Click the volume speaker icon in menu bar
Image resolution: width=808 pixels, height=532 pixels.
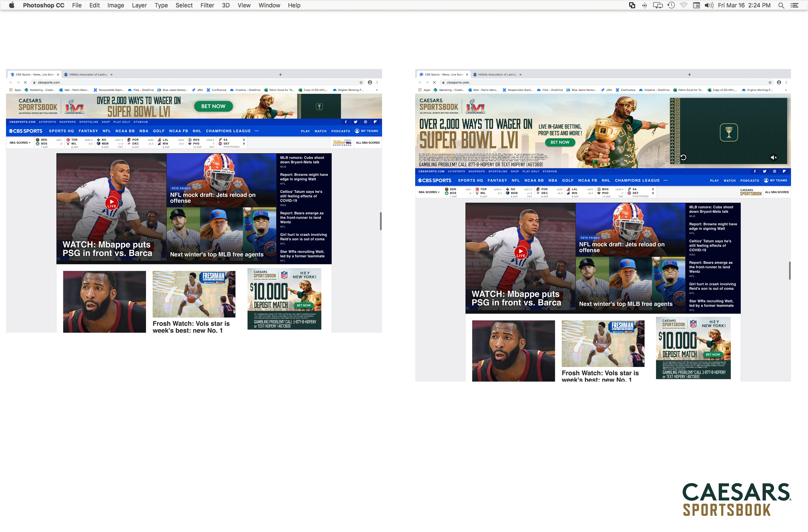click(709, 5)
